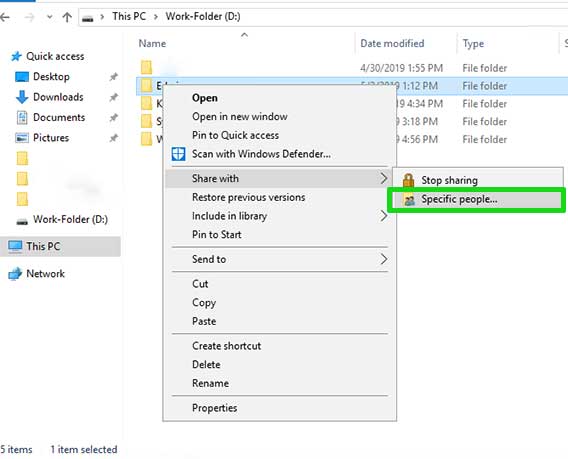Click the '1 item selected' status text

pos(84,450)
